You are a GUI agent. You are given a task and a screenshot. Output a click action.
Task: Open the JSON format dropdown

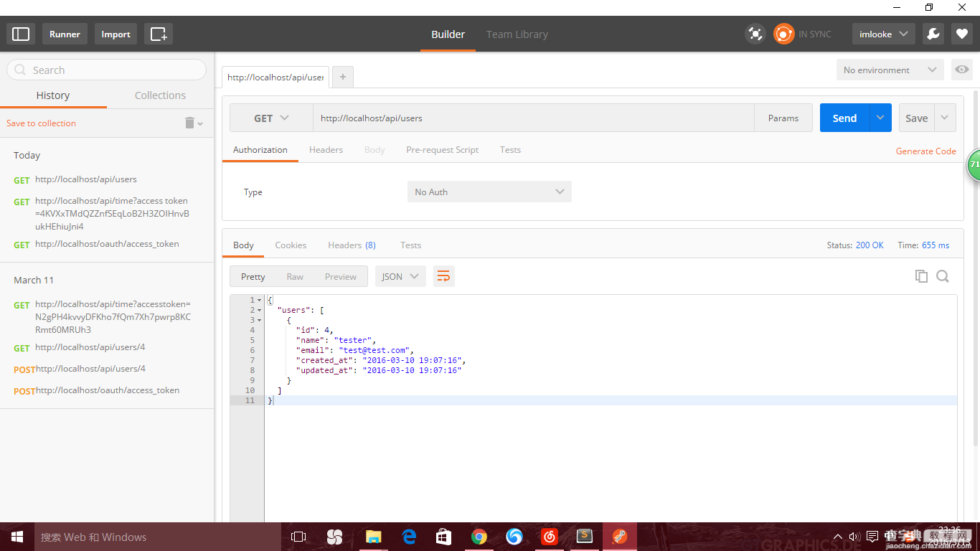pos(400,276)
